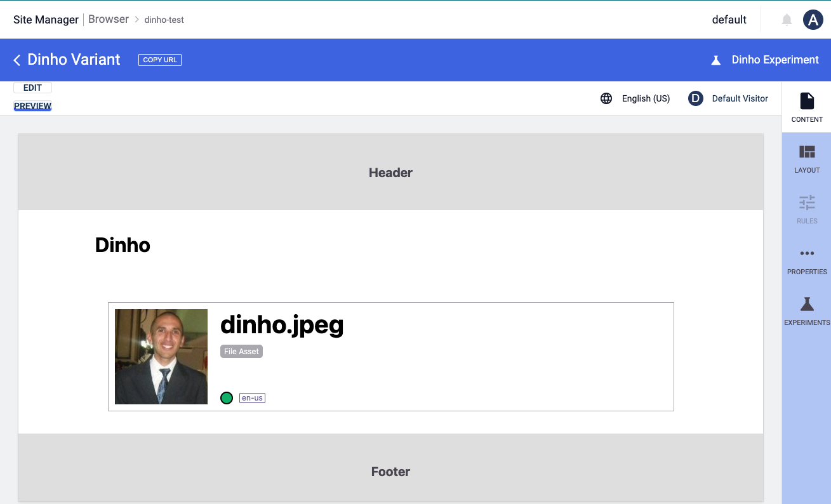The width and height of the screenshot is (831, 504).
Task: Open the notifications bell
Action: 787,19
